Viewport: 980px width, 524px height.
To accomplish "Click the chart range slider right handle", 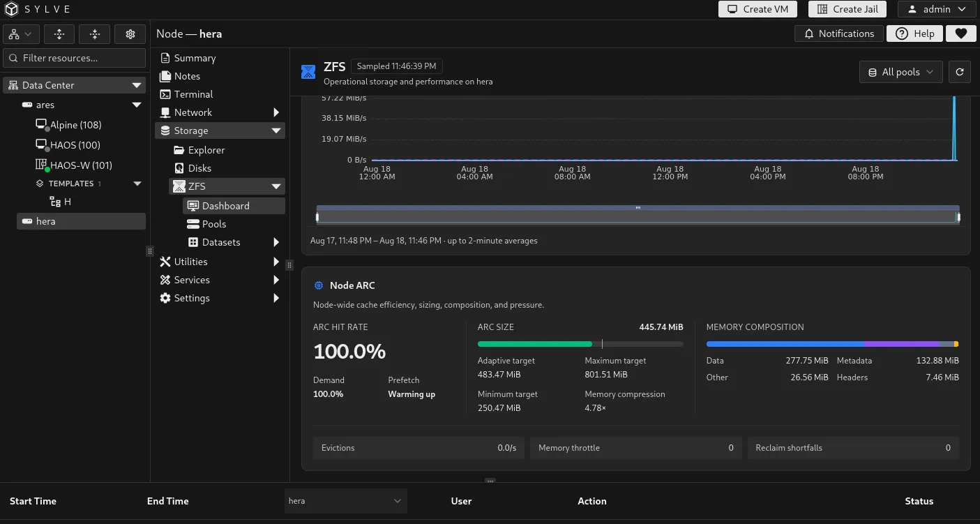I will tap(958, 218).
